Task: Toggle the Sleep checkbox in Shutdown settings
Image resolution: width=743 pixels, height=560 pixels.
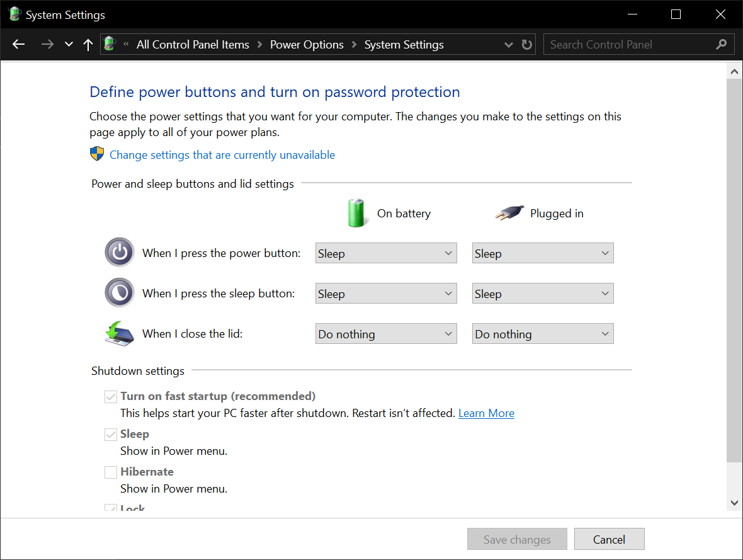Action: point(110,435)
